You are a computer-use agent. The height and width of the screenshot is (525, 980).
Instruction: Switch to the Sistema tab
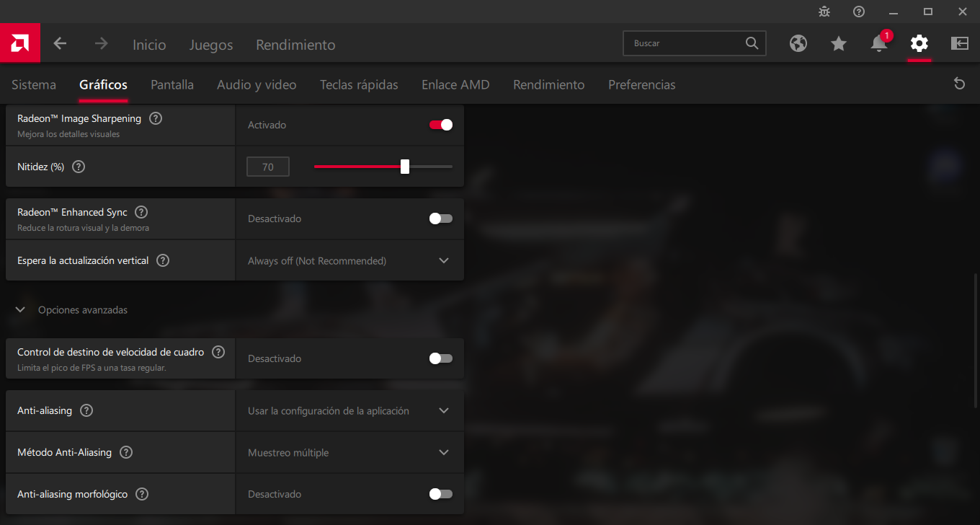click(x=34, y=84)
